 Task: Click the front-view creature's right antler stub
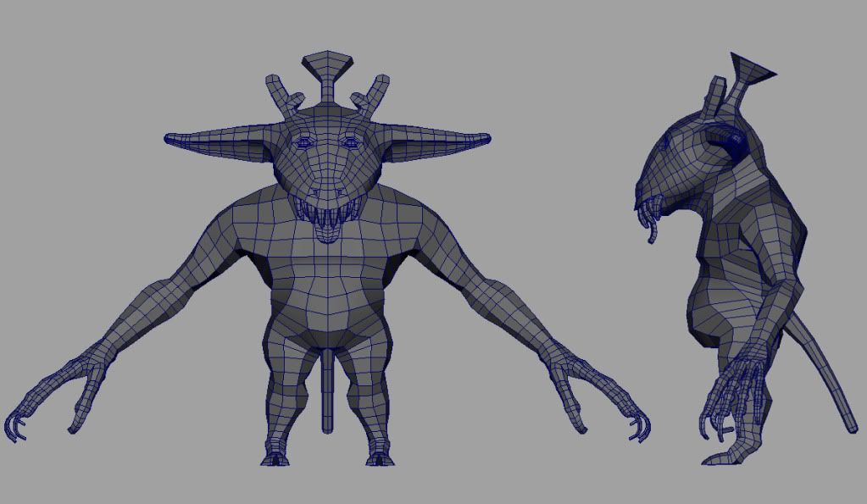[x=375, y=90]
